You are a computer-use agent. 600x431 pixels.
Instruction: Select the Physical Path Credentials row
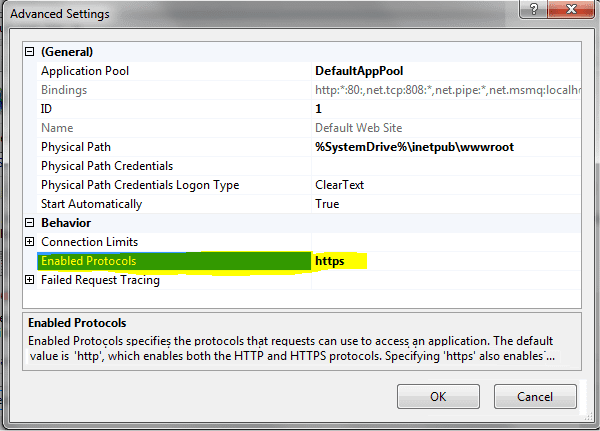coord(107,166)
